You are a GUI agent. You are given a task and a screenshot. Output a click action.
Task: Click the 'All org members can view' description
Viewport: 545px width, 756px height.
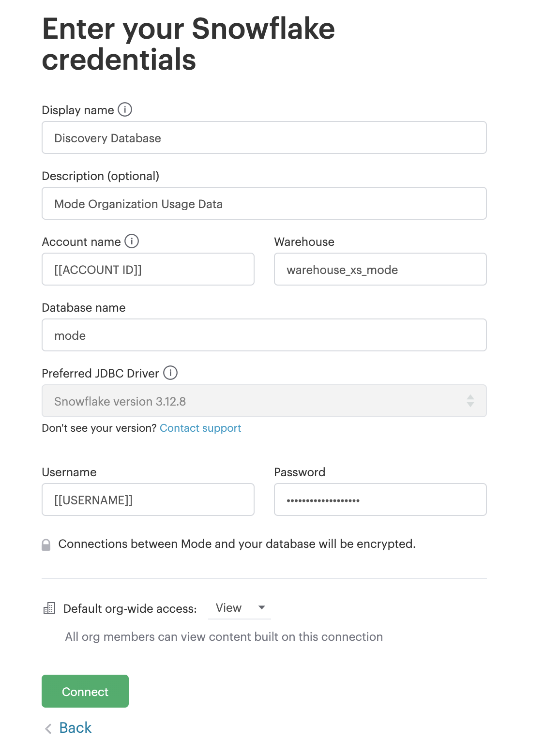(x=224, y=636)
